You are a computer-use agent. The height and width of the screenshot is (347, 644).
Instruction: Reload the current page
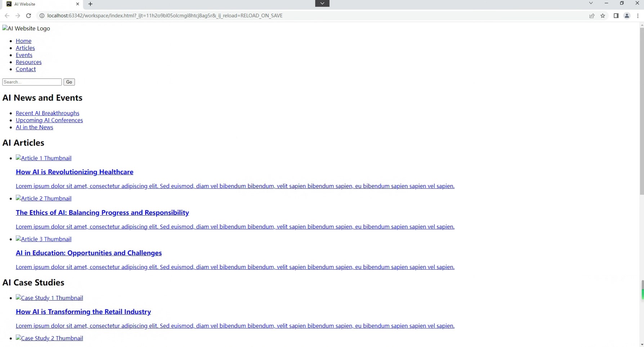click(x=28, y=15)
